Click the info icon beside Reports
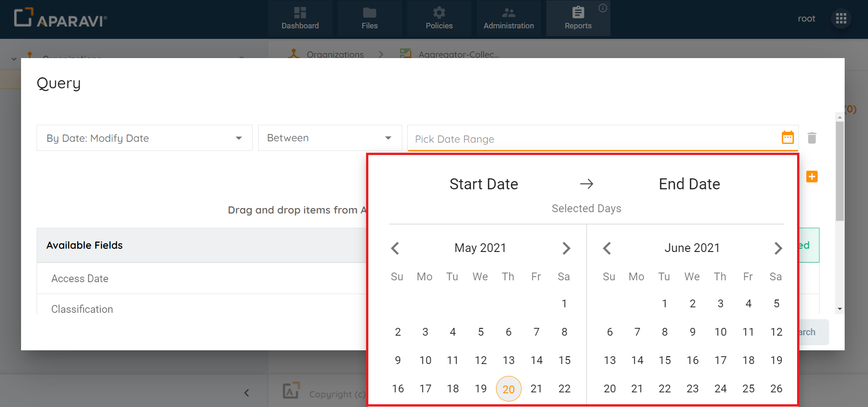Image resolution: width=868 pixels, height=407 pixels. click(x=603, y=8)
